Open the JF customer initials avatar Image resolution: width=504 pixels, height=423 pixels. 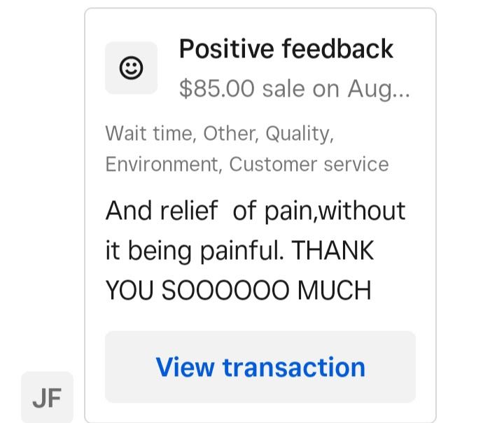pyautogui.click(x=48, y=397)
